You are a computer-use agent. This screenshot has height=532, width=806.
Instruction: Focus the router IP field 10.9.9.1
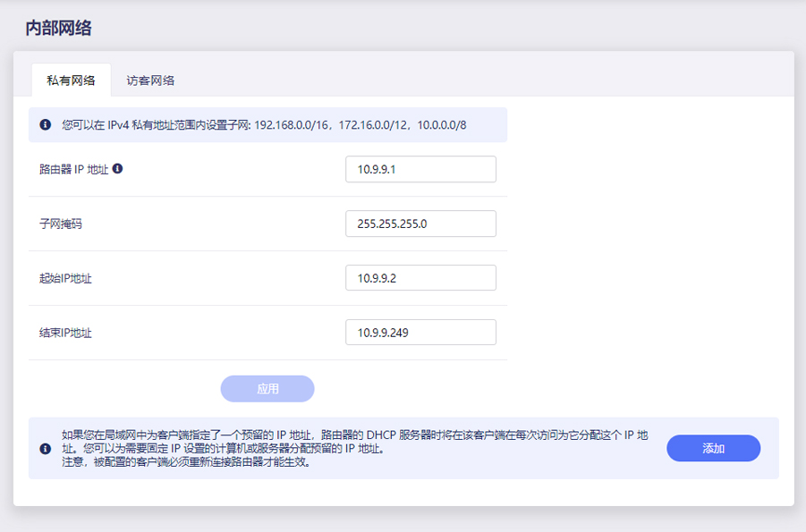tap(420, 169)
